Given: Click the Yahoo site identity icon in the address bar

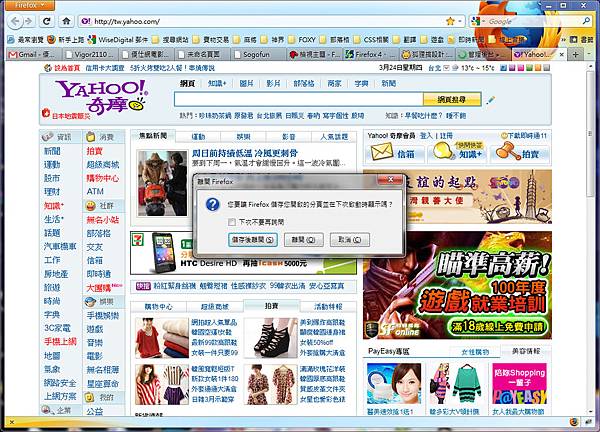Looking at the screenshot, I should pos(86,21).
